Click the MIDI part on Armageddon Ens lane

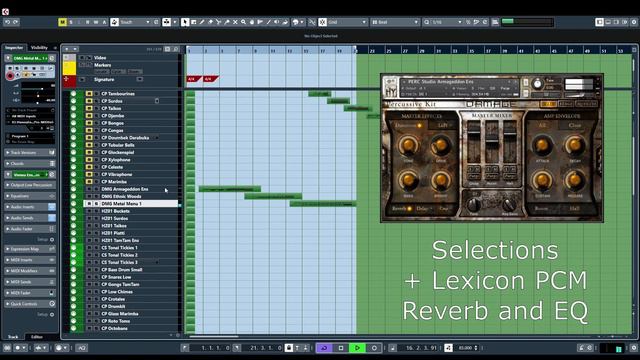[229, 189]
